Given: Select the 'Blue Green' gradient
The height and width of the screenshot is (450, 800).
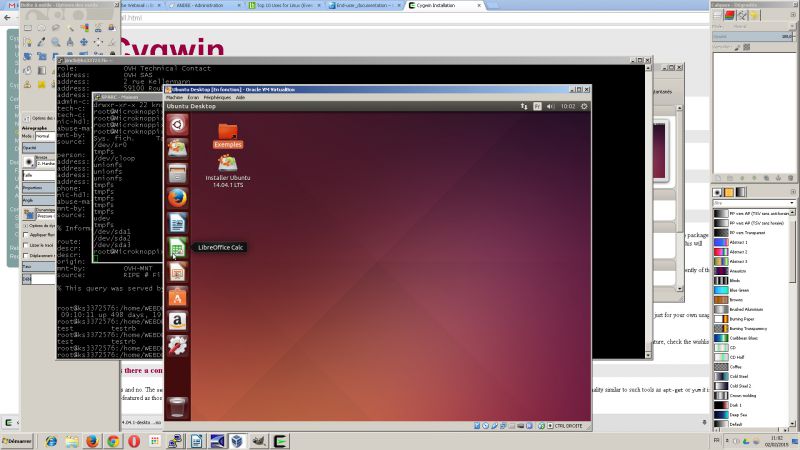Looking at the screenshot, I should [753, 290].
